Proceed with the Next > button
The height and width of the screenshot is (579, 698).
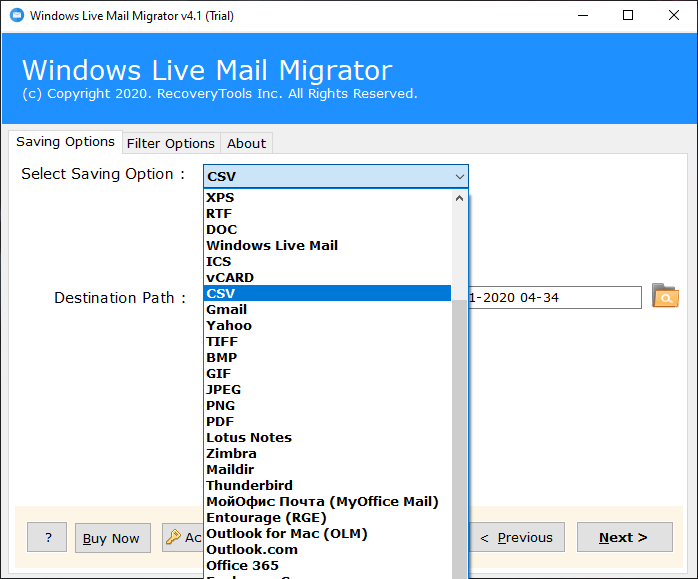coord(625,538)
